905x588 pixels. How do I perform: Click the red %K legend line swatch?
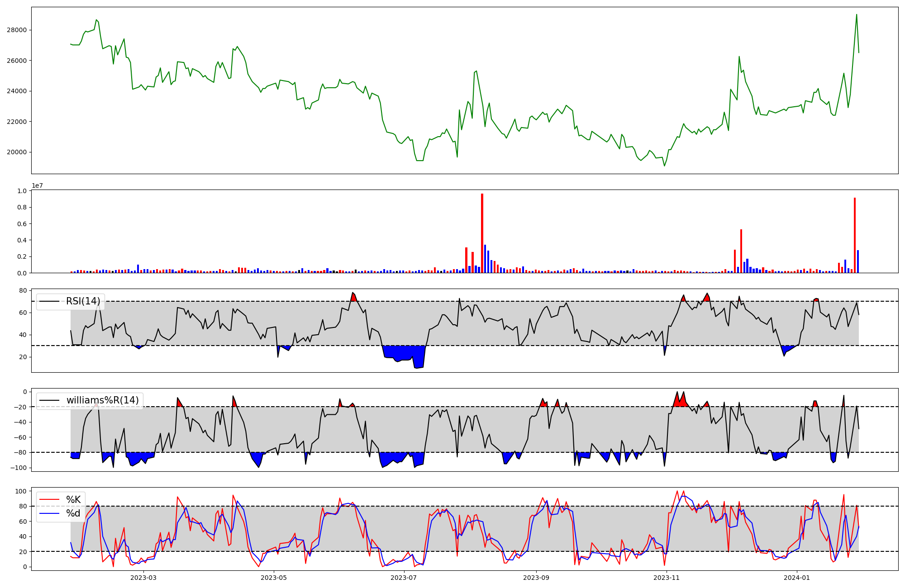(49, 500)
